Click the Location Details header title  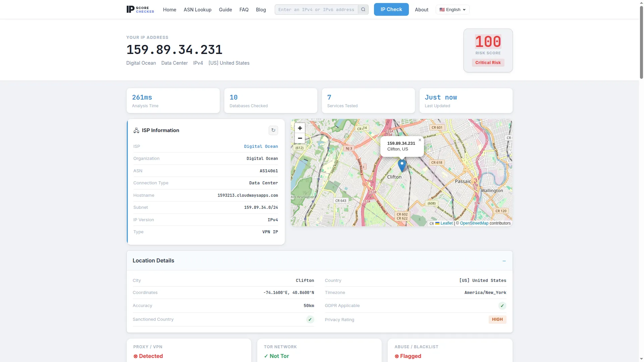153,261
